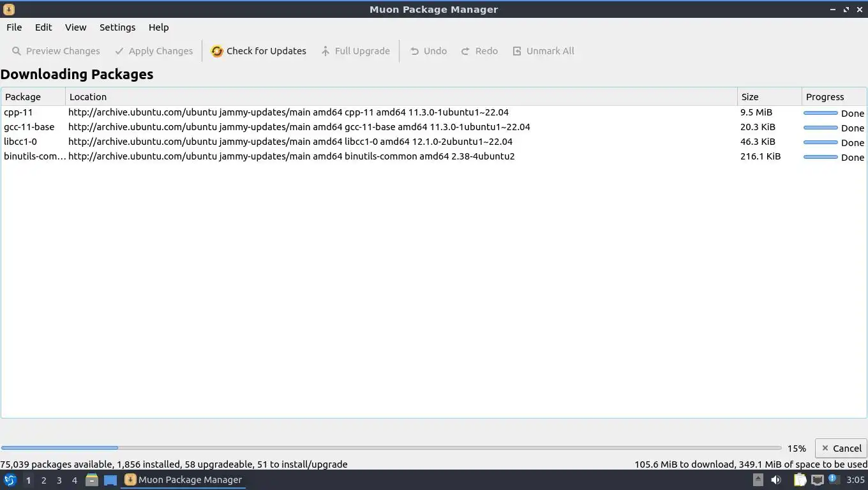Open the application launcher menu in the taskbar
Image resolution: width=868 pixels, height=490 pixels.
click(10, 480)
